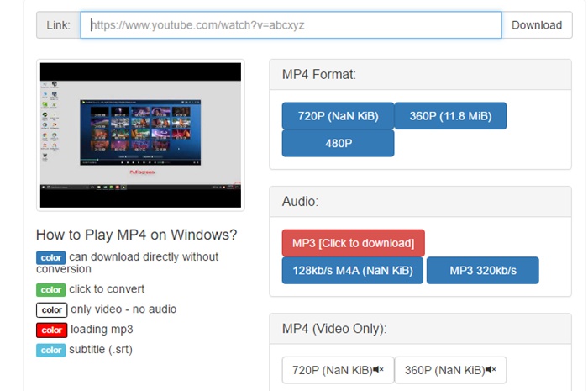The image size is (588, 391).
Task: Download the 720P (NaN KiB) MP4 format
Action: (x=338, y=116)
